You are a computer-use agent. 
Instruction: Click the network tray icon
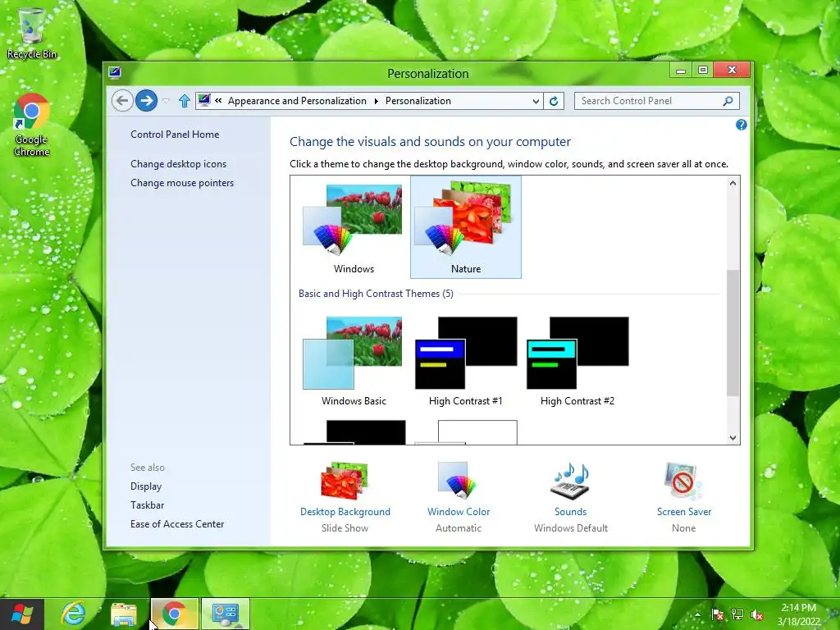click(737, 614)
